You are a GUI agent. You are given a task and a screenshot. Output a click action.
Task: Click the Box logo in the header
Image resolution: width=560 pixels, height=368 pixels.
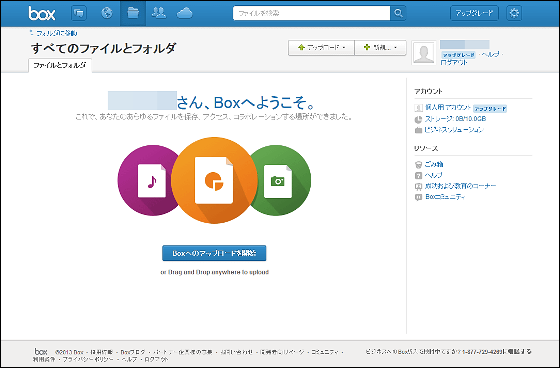coord(42,14)
